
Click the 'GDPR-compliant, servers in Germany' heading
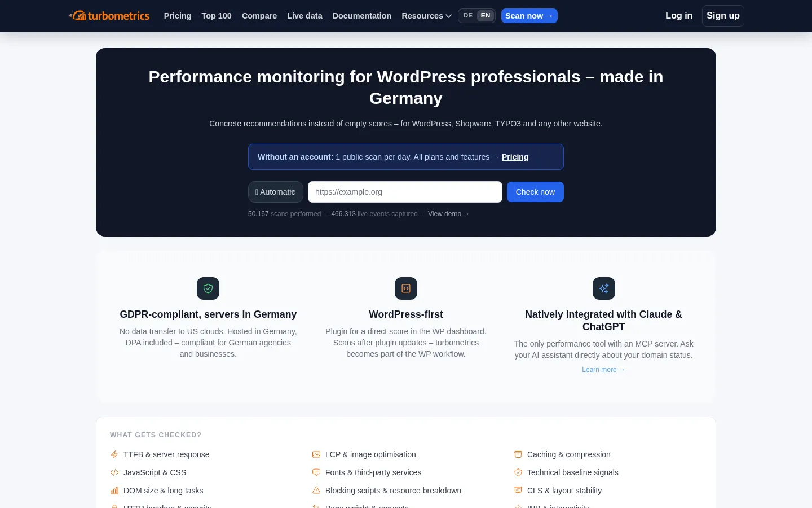(x=208, y=314)
